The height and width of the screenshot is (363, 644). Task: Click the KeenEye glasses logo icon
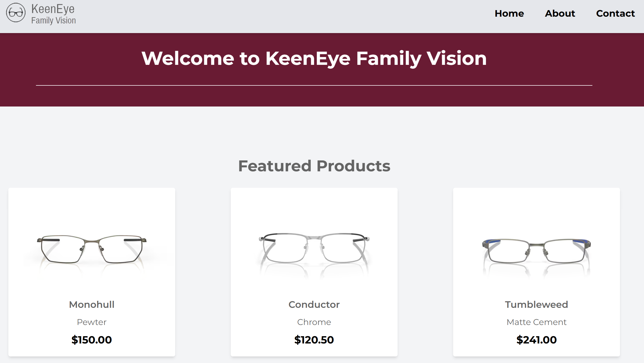(x=16, y=12)
